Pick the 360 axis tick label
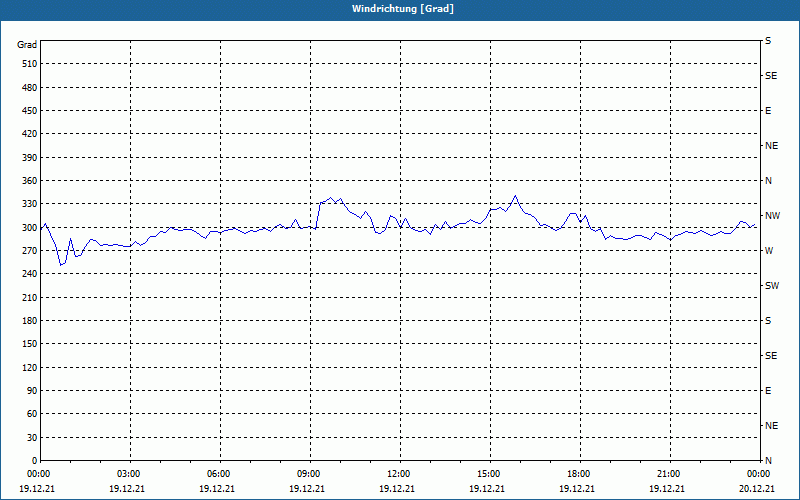800x500 pixels. click(x=30, y=181)
